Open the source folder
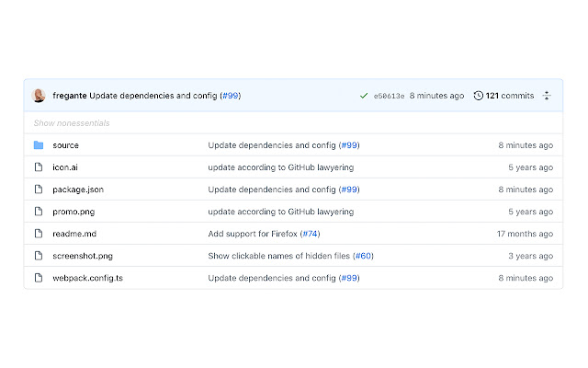The height and width of the screenshot is (368, 588). click(x=65, y=145)
